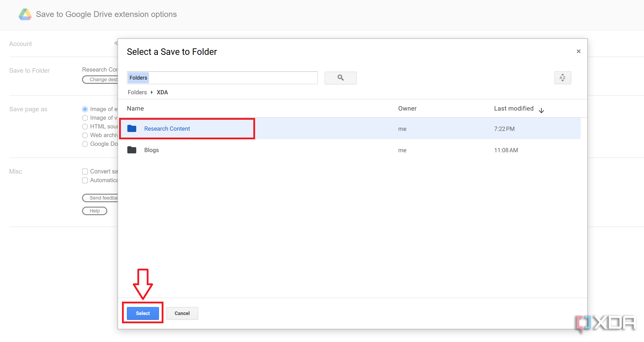Enable the Automatically checkbox under Misc
644x342 pixels.
(x=85, y=180)
